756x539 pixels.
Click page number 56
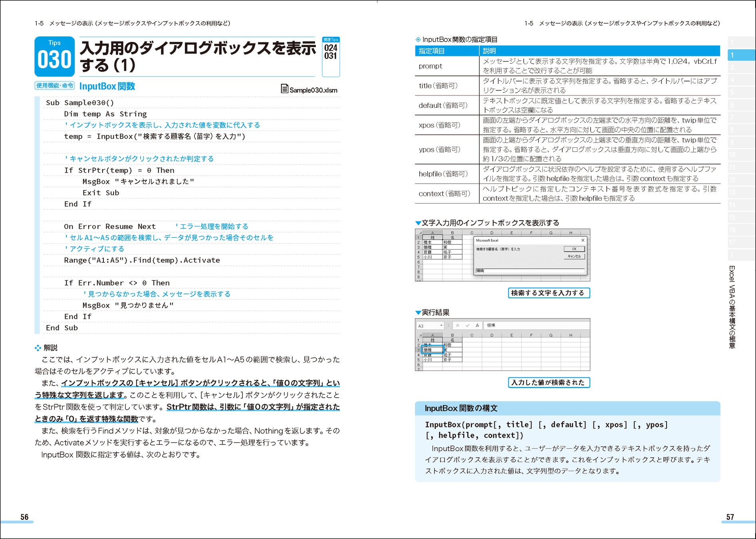24,517
